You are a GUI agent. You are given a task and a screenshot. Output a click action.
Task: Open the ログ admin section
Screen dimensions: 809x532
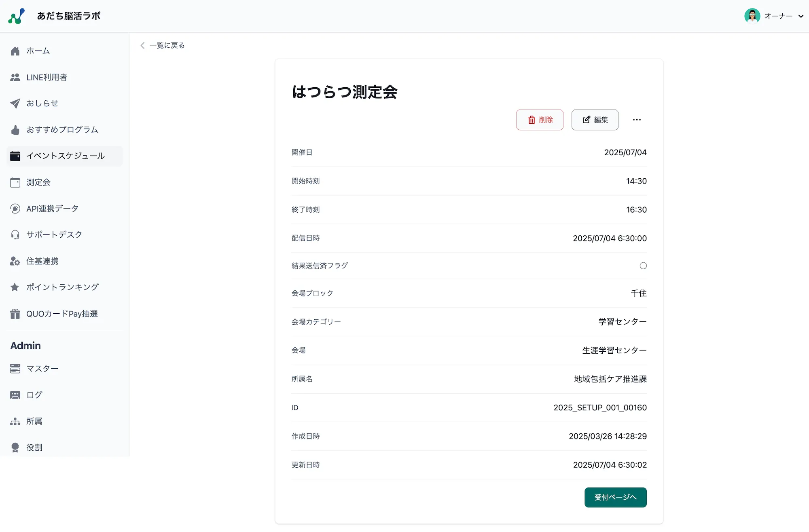click(33, 395)
